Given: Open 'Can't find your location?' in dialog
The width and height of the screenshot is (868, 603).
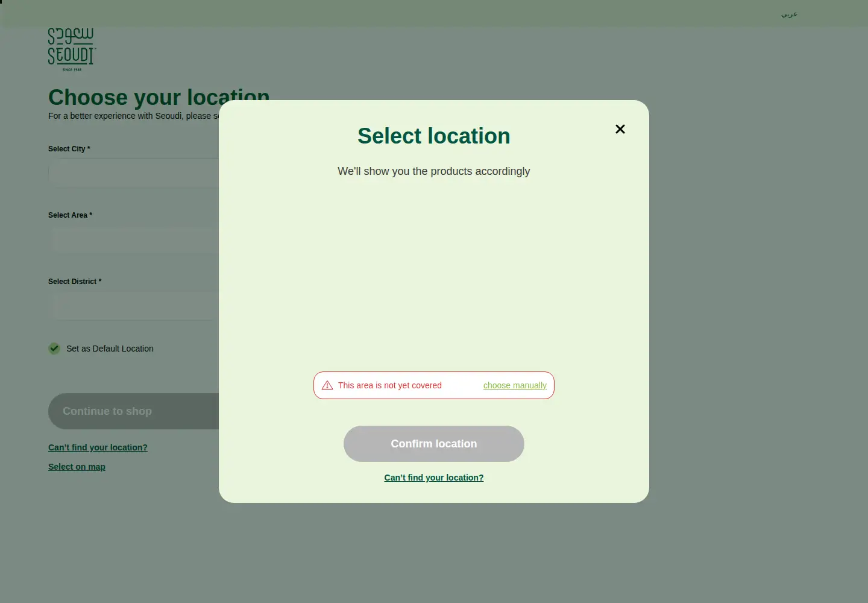Looking at the screenshot, I should (434, 478).
